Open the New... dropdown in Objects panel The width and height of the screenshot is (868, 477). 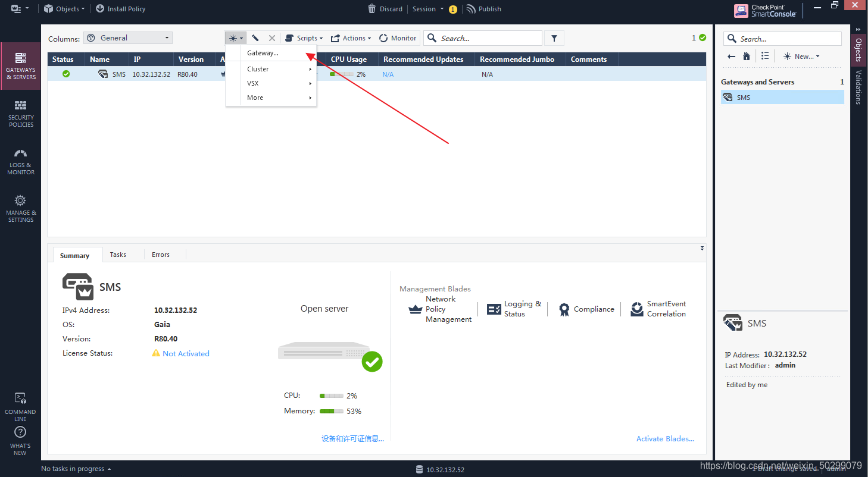[801, 56]
